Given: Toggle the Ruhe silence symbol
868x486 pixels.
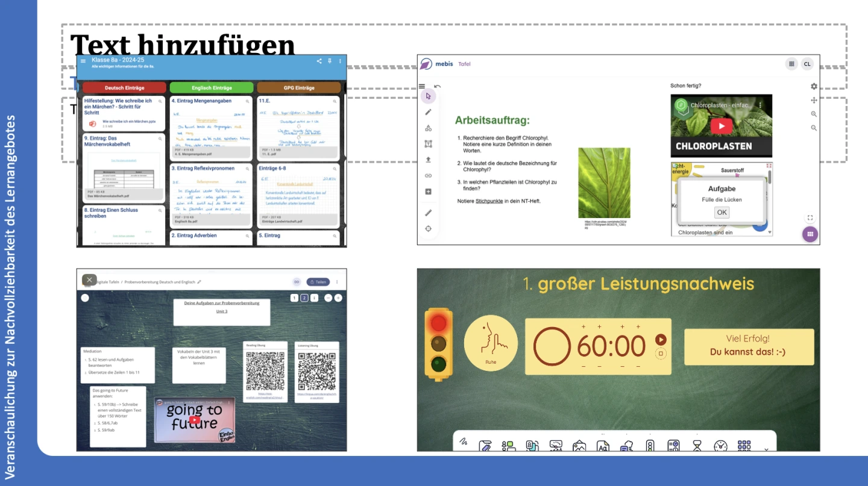Looking at the screenshot, I should (x=491, y=343).
